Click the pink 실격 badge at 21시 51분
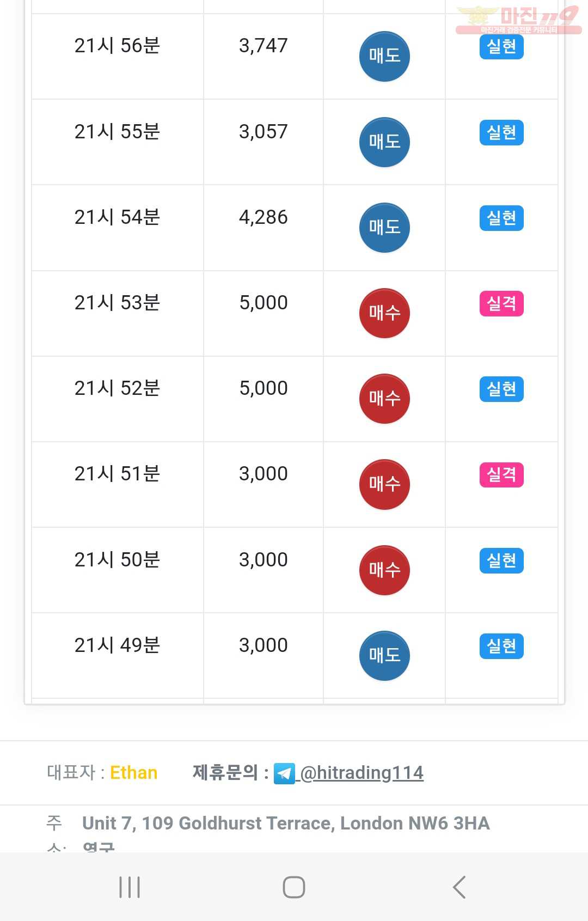The image size is (588, 921). point(501,475)
